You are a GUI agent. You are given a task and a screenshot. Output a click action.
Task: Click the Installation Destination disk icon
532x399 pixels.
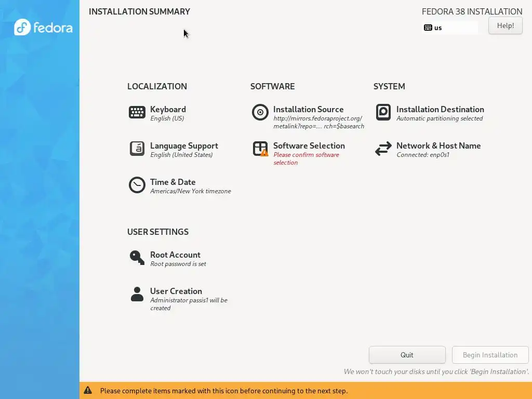383,112
